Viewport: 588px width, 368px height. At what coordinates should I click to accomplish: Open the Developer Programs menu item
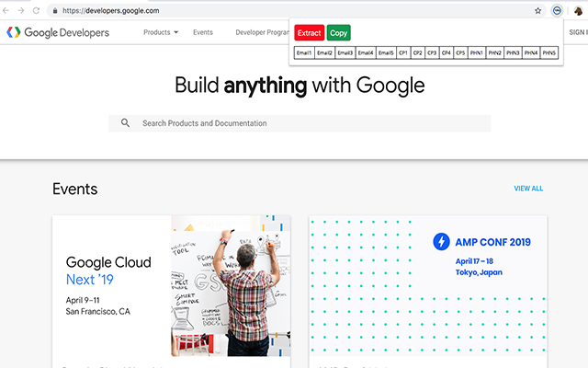(262, 32)
